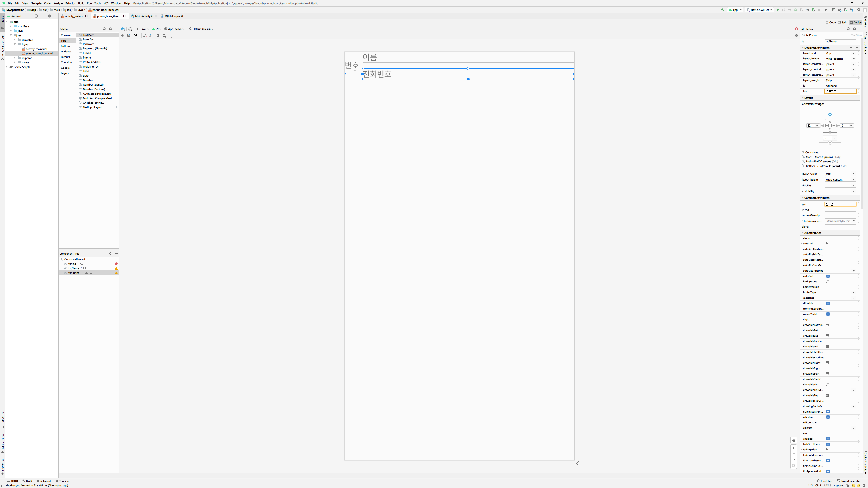Toggle the enabled attribute checkbox
868x488 pixels.
point(828,439)
